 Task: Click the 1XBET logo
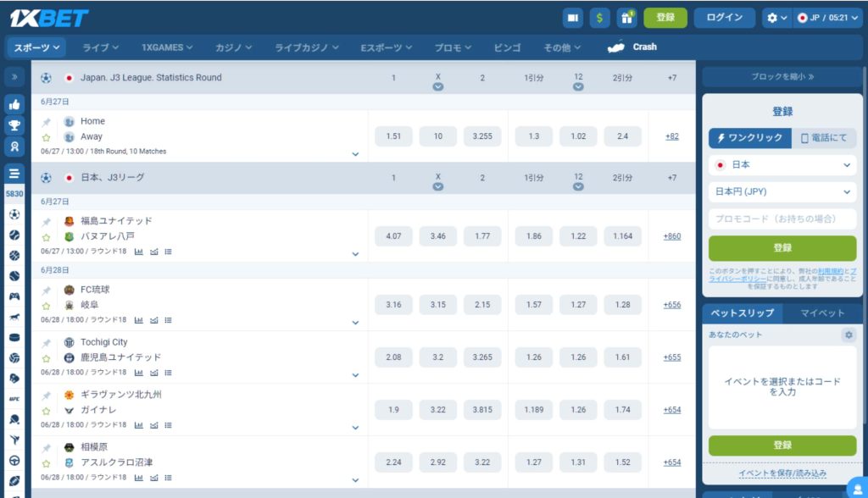pyautogui.click(x=48, y=19)
